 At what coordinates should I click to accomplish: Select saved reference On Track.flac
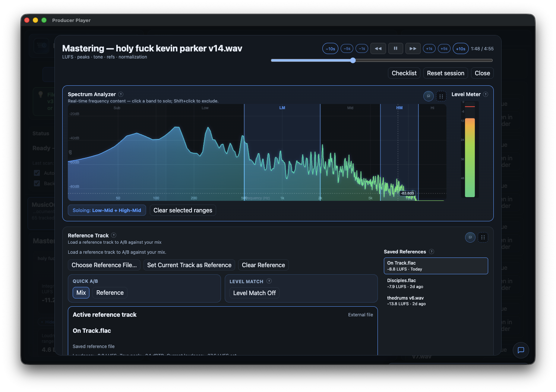(x=436, y=266)
